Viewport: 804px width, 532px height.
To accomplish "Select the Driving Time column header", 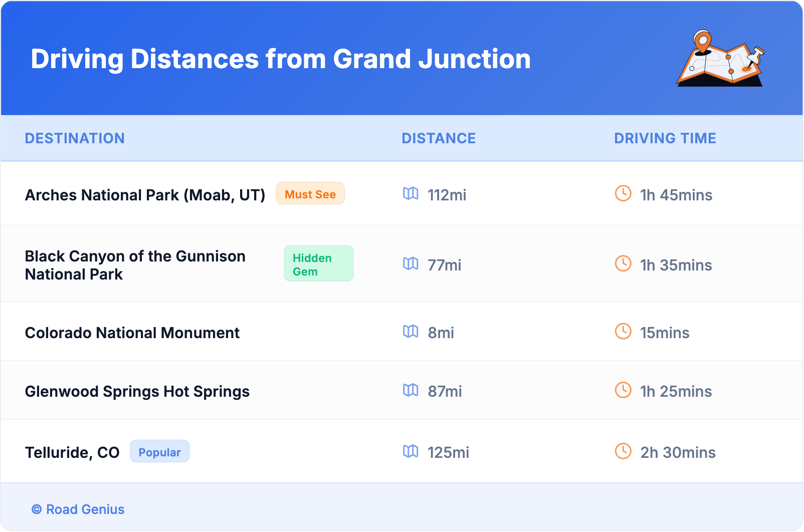I will 665,138.
